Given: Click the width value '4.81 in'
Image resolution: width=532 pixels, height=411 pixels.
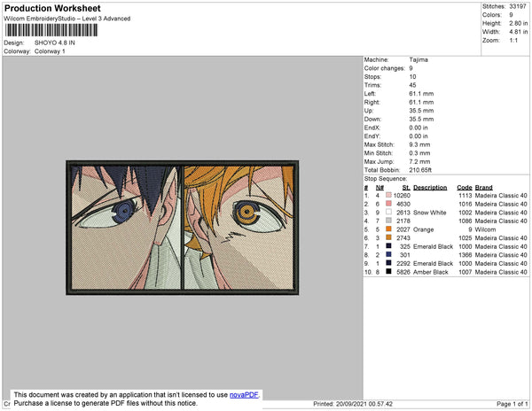Looking at the screenshot, I should point(519,32).
